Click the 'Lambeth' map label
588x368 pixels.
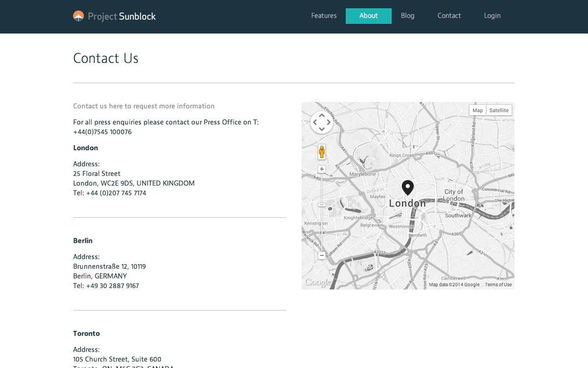click(418, 235)
